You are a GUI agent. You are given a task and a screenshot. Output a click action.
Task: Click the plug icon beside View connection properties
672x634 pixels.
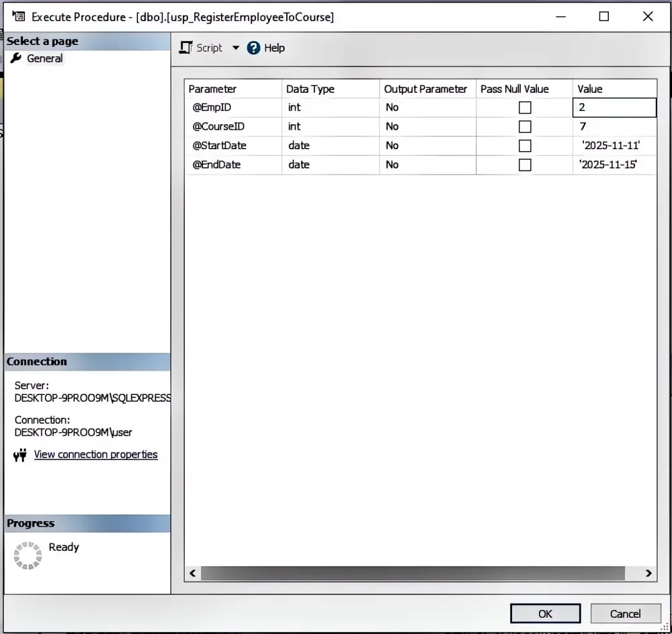point(19,455)
